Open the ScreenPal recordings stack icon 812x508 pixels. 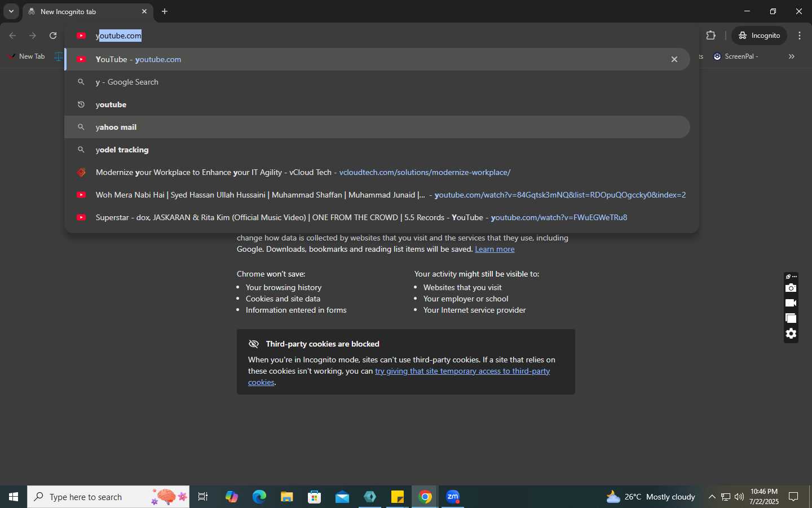(x=791, y=318)
